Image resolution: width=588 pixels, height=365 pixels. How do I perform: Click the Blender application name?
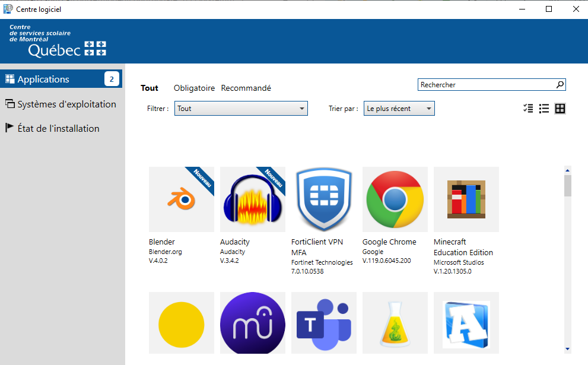161,242
